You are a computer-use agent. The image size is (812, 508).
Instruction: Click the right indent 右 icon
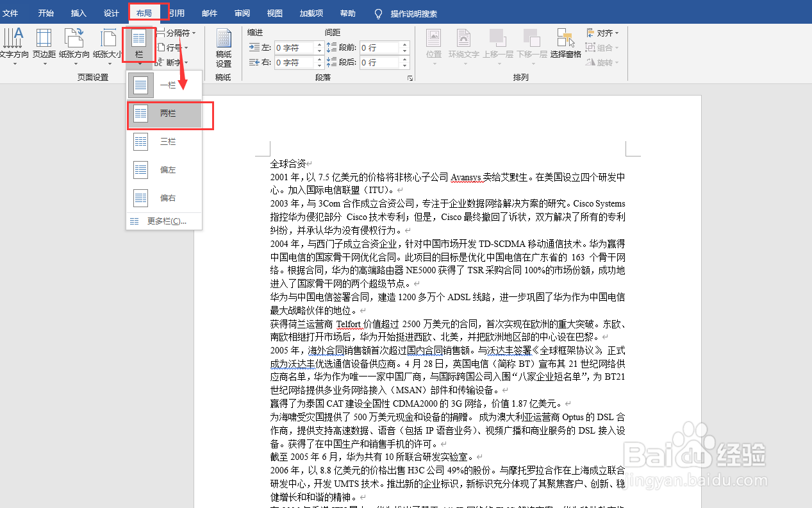pyautogui.click(x=254, y=62)
